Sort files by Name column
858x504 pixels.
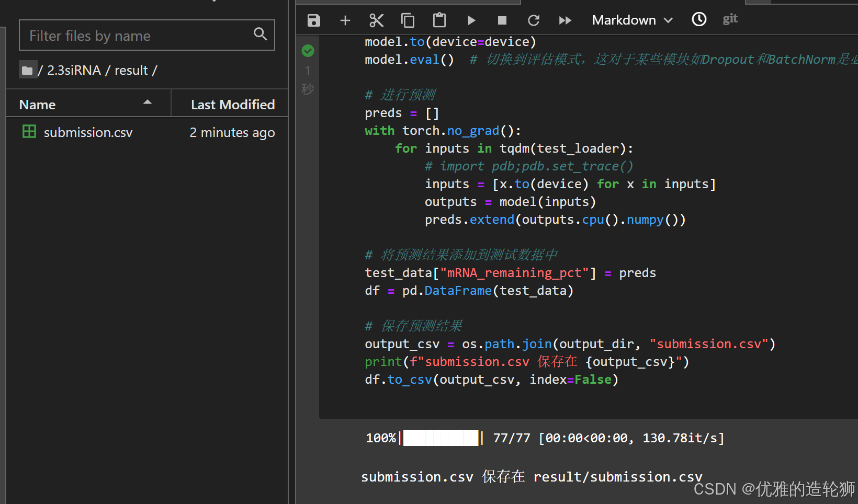38,105
